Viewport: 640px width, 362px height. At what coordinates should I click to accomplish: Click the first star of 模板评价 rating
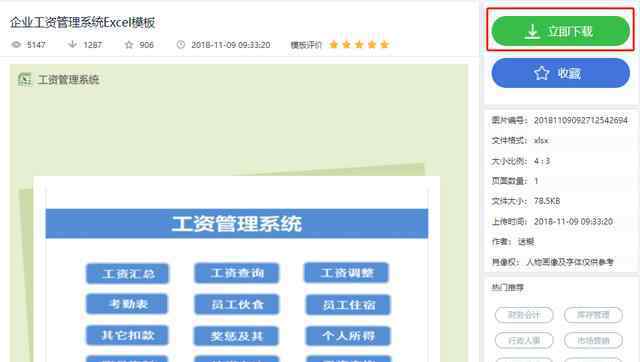point(333,44)
